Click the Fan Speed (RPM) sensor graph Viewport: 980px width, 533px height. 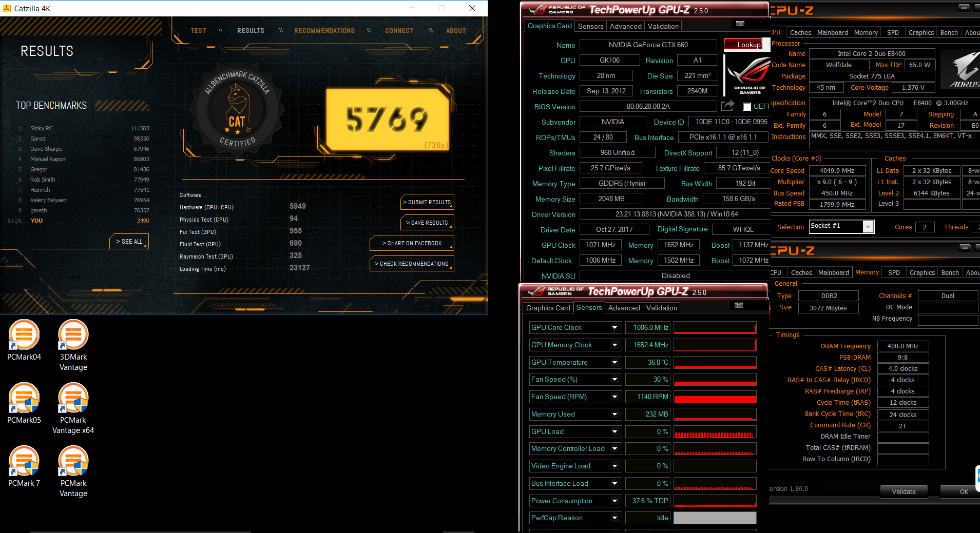(715, 397)
